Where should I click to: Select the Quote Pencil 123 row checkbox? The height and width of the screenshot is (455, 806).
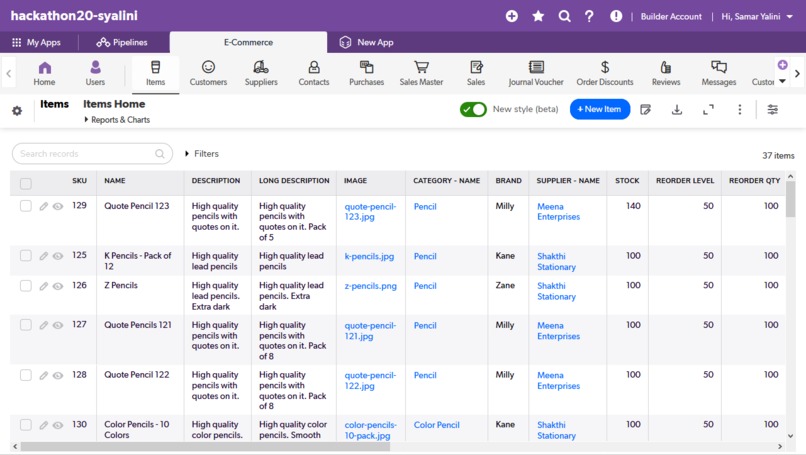point(26,206)
